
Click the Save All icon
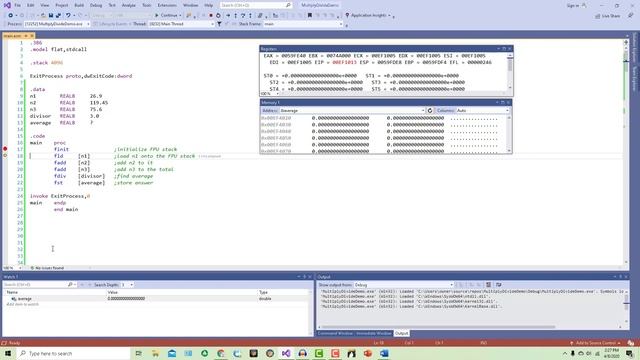pos(58,15)
